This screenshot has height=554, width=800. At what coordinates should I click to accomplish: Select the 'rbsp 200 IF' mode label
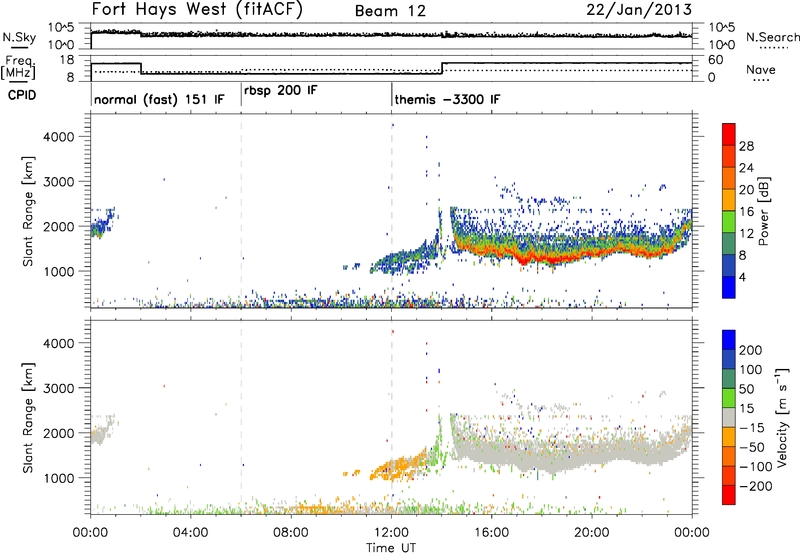[281, 91]
